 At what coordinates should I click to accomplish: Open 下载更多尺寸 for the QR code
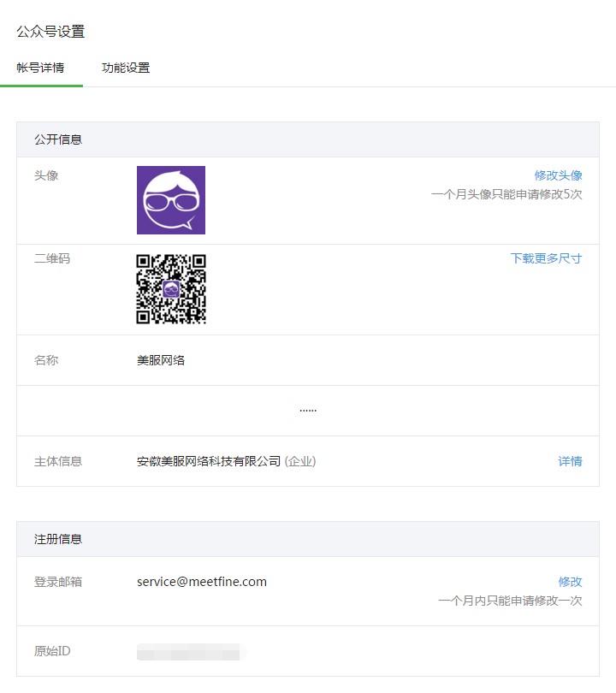coord(546,258)
